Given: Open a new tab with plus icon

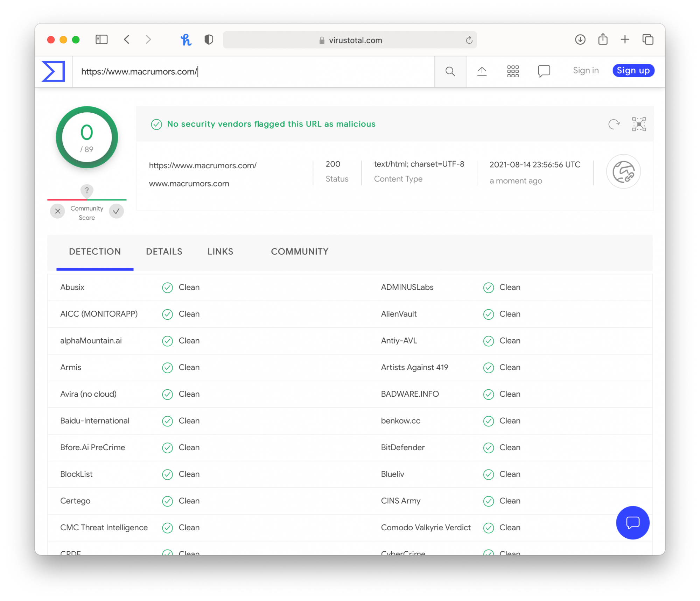Looking at the screenshot, I should tap(625, 40).
